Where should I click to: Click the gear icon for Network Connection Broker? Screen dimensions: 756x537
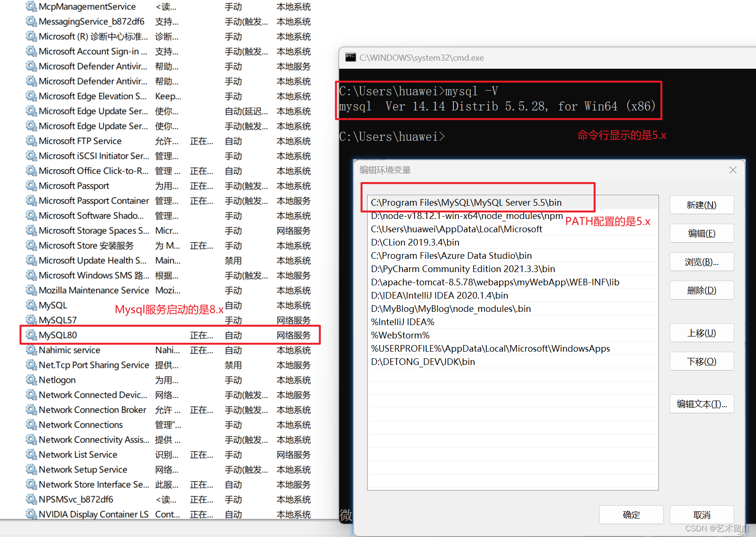point(31,410)
